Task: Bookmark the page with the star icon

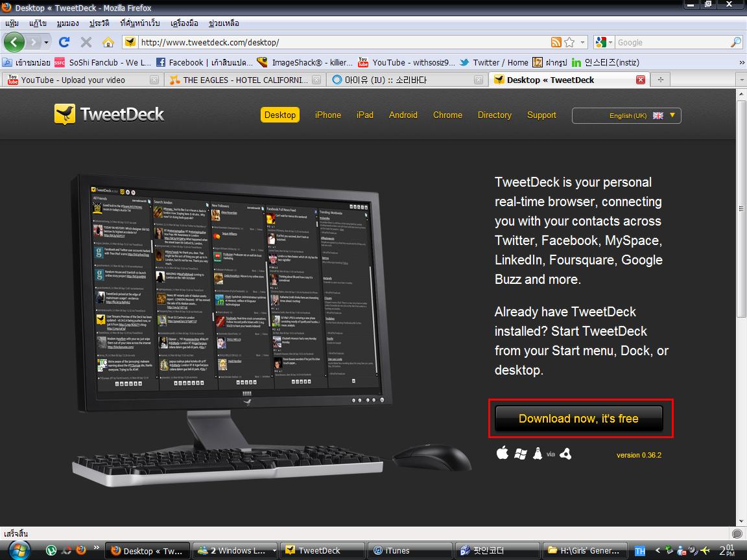Action: (569, 42)
